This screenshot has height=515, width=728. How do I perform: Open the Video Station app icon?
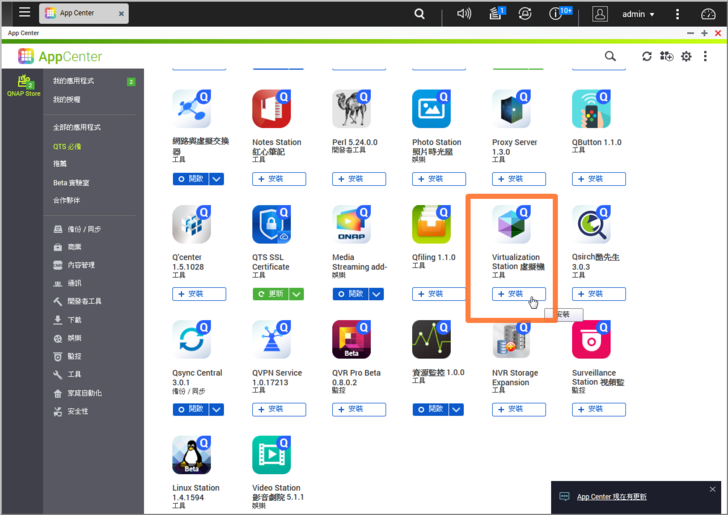pos(272,455)
